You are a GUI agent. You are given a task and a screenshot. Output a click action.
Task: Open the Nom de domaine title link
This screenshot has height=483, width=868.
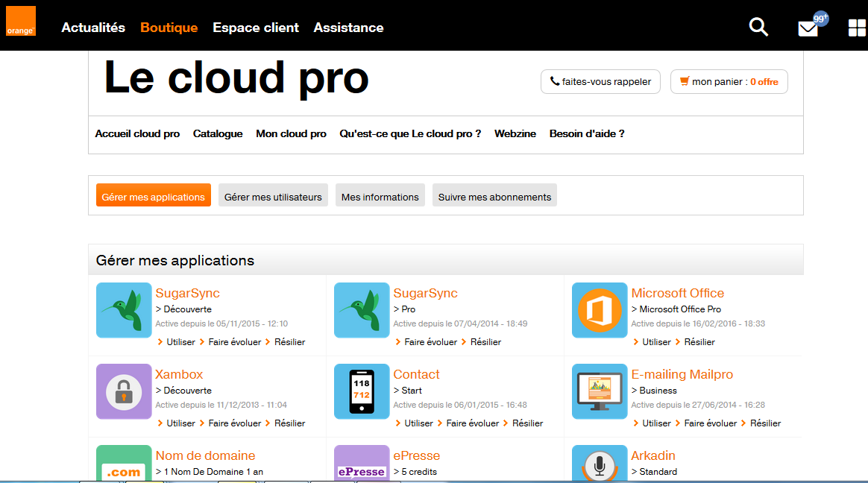click(205, 456)
